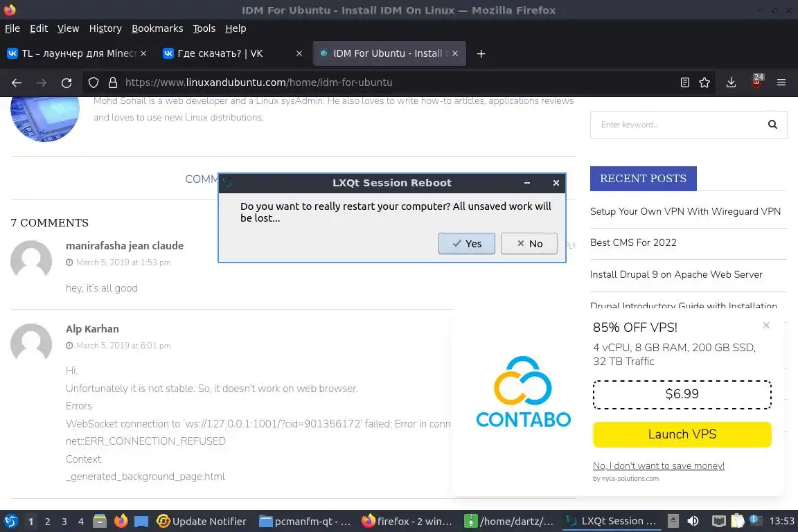Click the March 5, 2019 at 6:01 pm timestamp
Viewport: 798px width, 532px height.
tap(123, 345)
